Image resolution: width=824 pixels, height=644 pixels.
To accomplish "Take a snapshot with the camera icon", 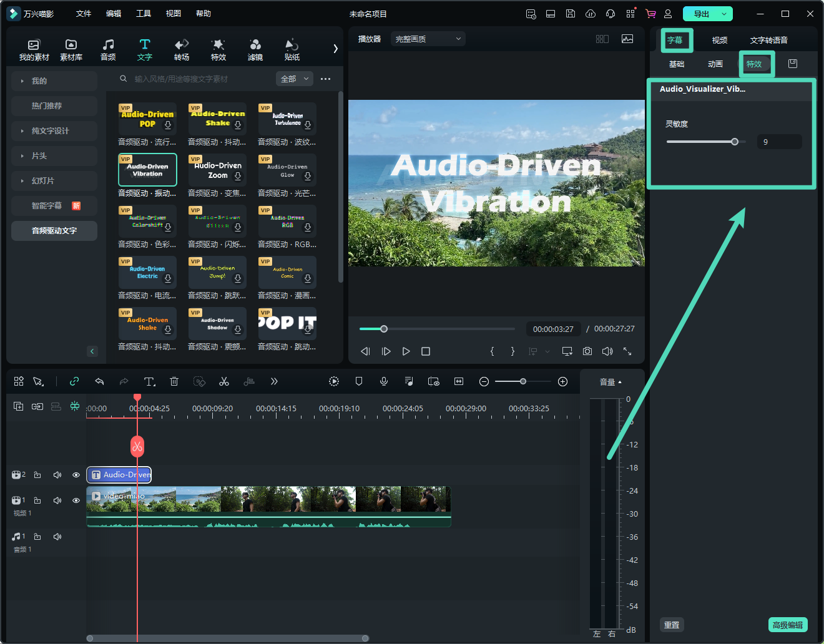I will [587, 351].
